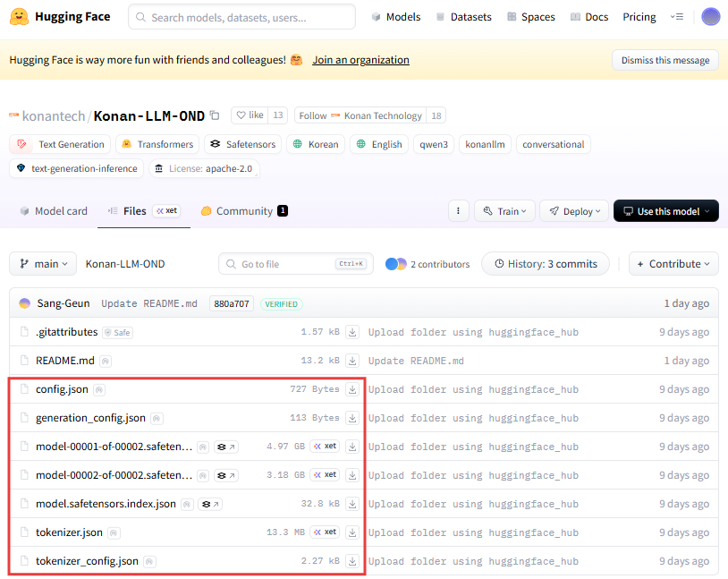728x579 pixels.
Task: Follow Konan Technology
Action: 360,115
